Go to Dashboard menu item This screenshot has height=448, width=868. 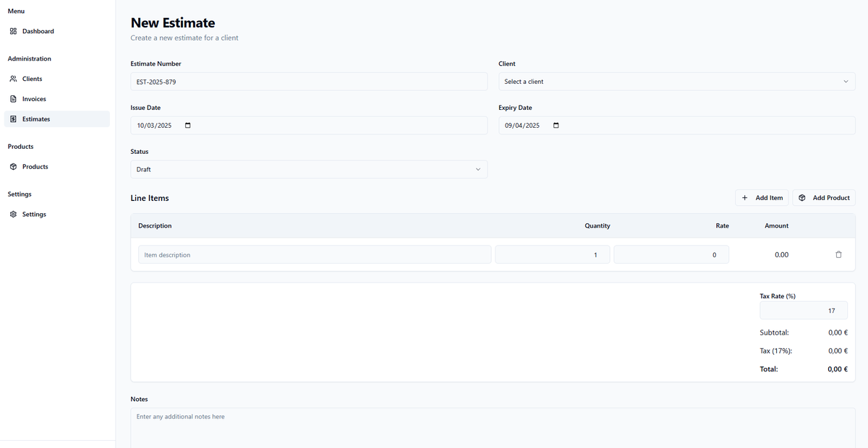[57, 31]
